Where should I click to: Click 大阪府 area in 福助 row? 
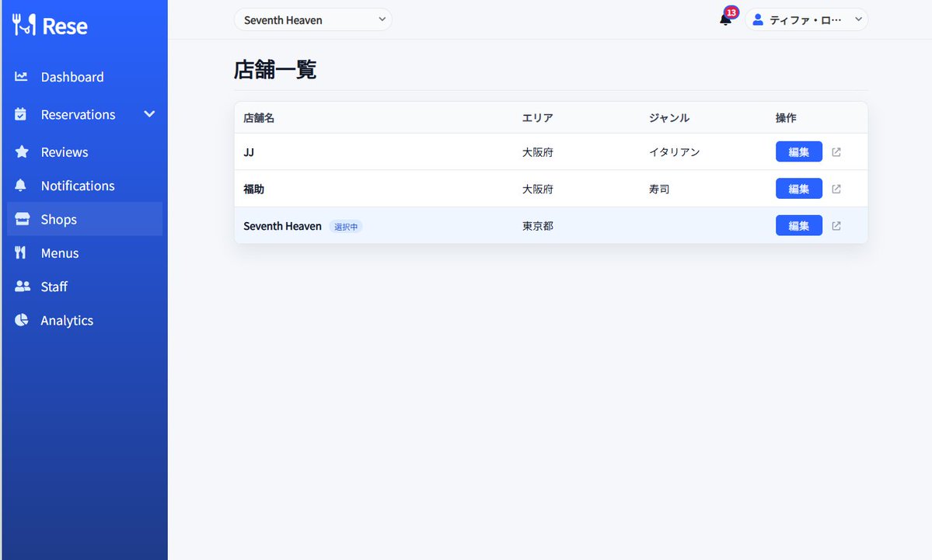(538, 189)
